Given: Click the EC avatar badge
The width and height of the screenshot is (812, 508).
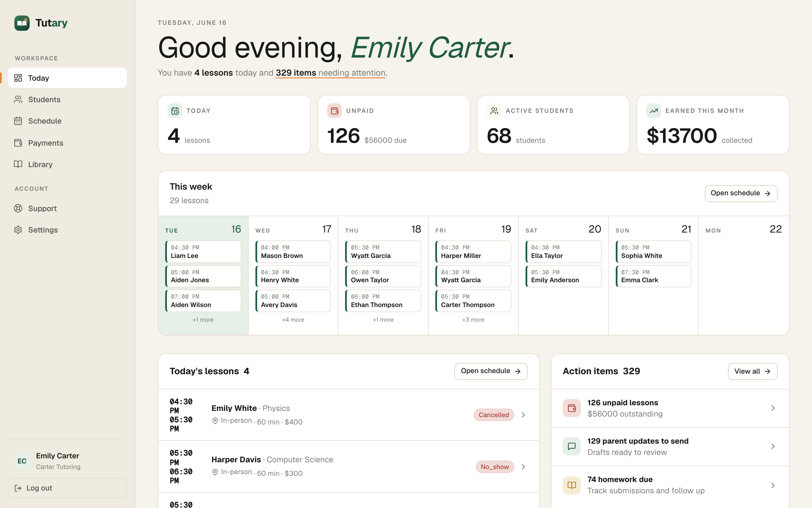Looking at the screenshot, I should (22, 461).
